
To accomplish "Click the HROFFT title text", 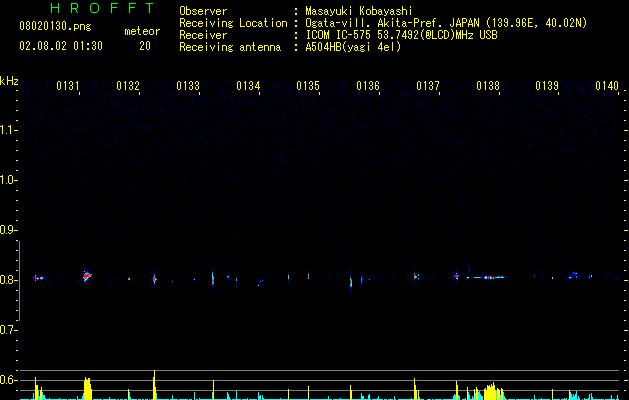I will (x=102, y=8).
